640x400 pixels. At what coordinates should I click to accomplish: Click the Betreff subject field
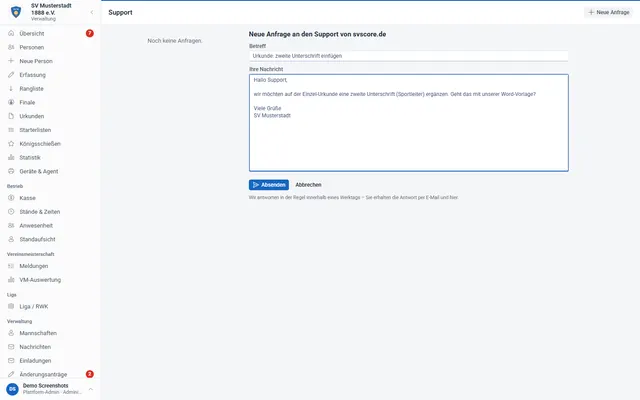click(x=409, y=56)
